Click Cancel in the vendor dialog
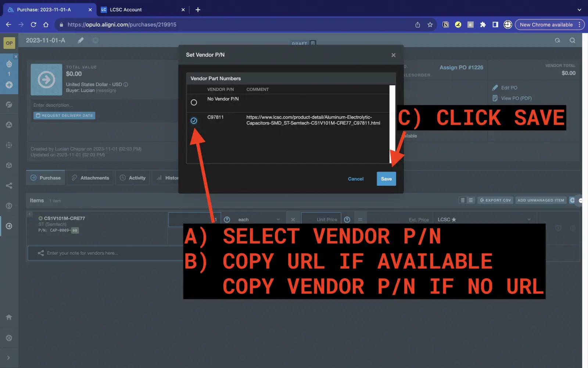588x368 pixels. (355, 179)
